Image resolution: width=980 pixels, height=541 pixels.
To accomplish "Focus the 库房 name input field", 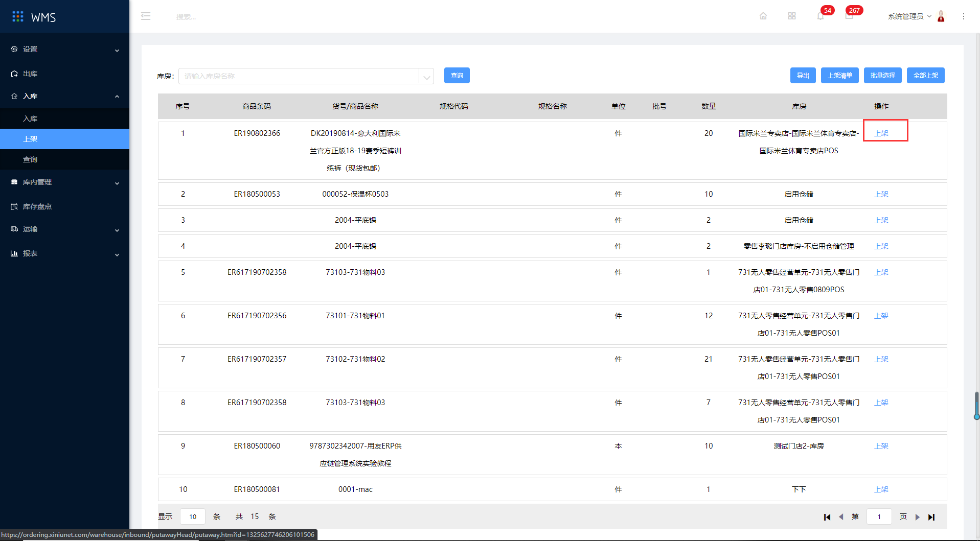I will coord(299,76).
